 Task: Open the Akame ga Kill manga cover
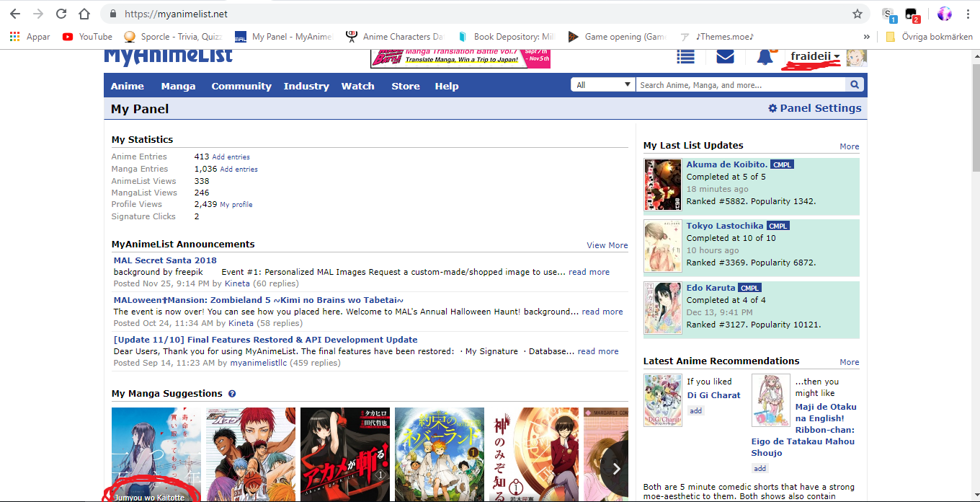[344, 454]
